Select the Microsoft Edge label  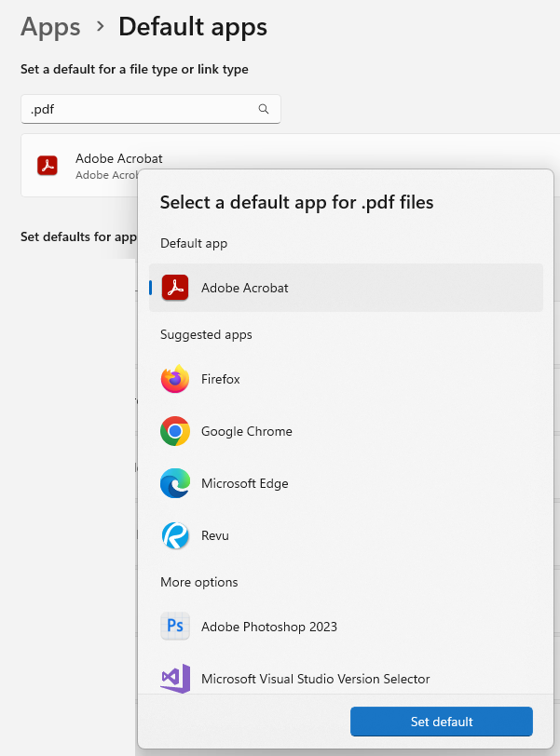[244, 483]
